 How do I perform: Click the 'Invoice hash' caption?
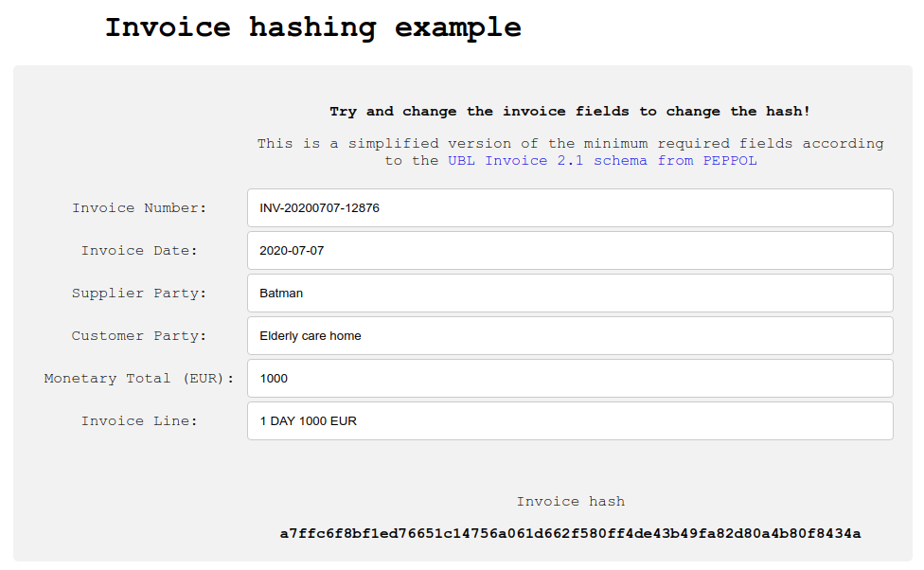[x=571, y=502]
